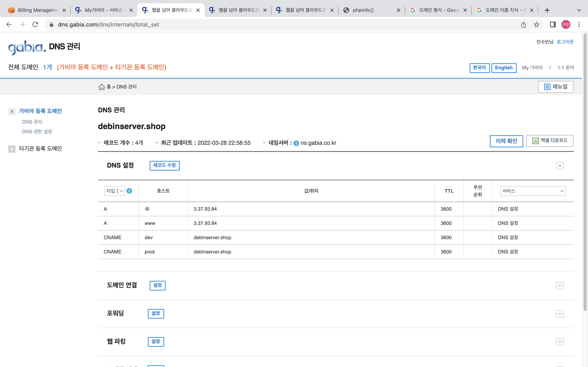Open the browser side panel icon

click(553, 24)
